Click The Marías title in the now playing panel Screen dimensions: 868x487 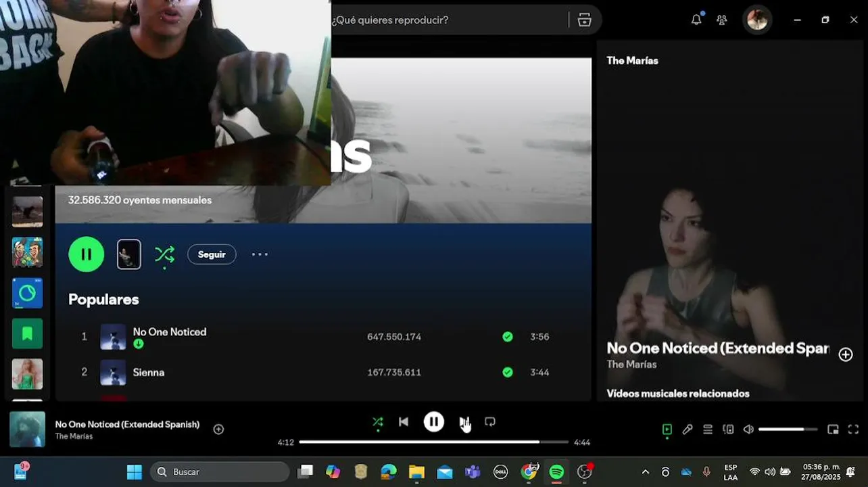(632, 60)
